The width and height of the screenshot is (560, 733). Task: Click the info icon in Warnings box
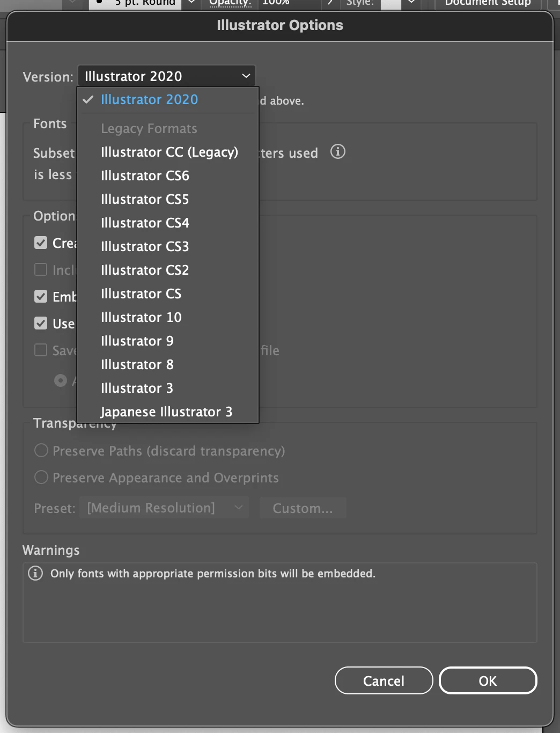(35, 573)
